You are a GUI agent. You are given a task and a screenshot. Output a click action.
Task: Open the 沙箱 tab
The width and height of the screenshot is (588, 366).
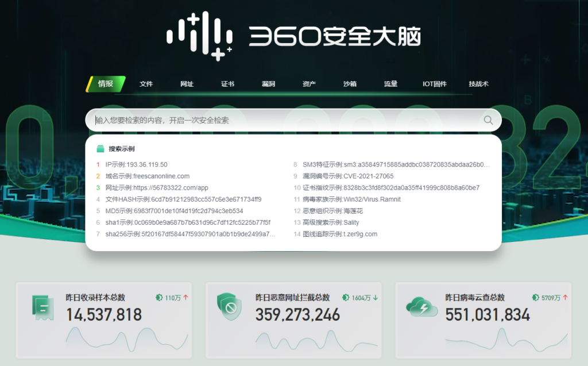(350, 83)
